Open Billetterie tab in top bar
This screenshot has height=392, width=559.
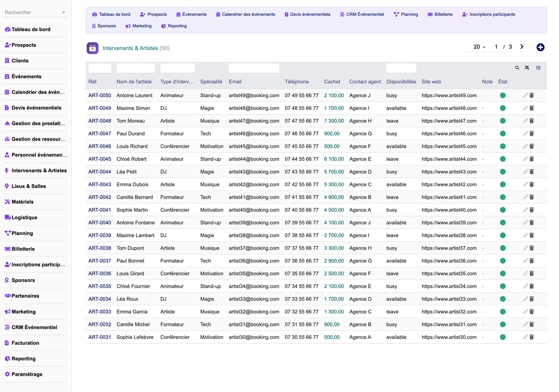pyautogui.click(x=440, y=14)
